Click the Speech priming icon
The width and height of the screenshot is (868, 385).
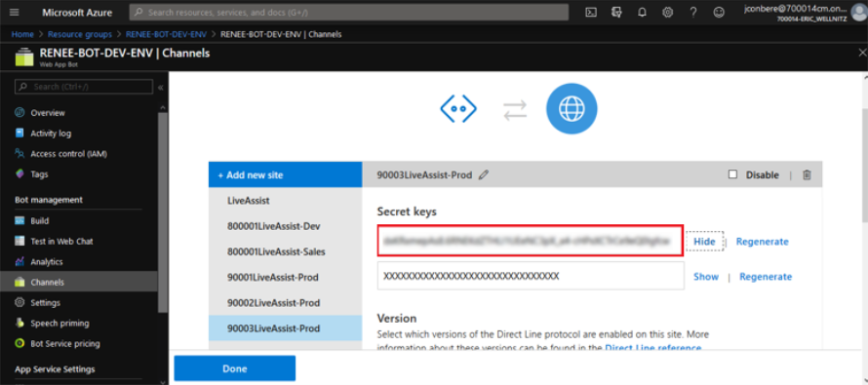(20, 323)
